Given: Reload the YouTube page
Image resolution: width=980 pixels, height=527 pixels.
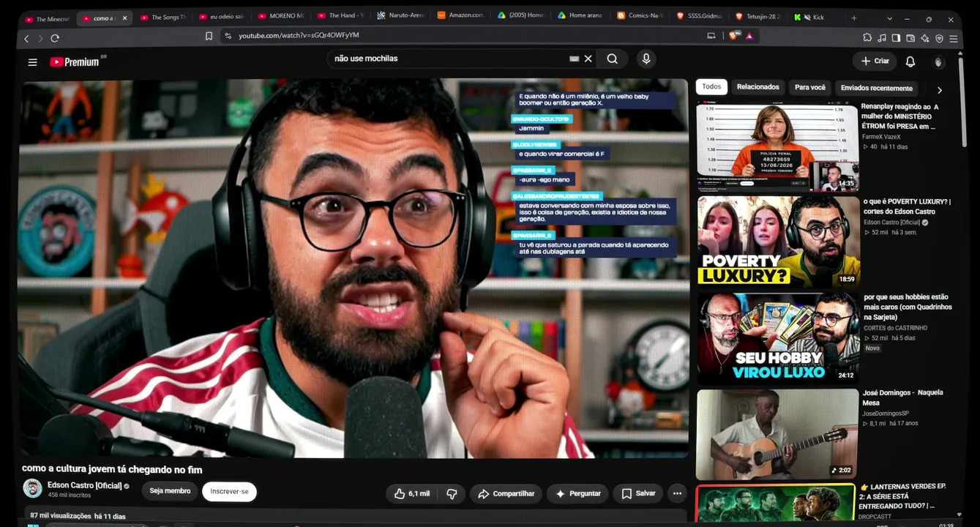Looking at the screenshot, I should tap(55, 38).
